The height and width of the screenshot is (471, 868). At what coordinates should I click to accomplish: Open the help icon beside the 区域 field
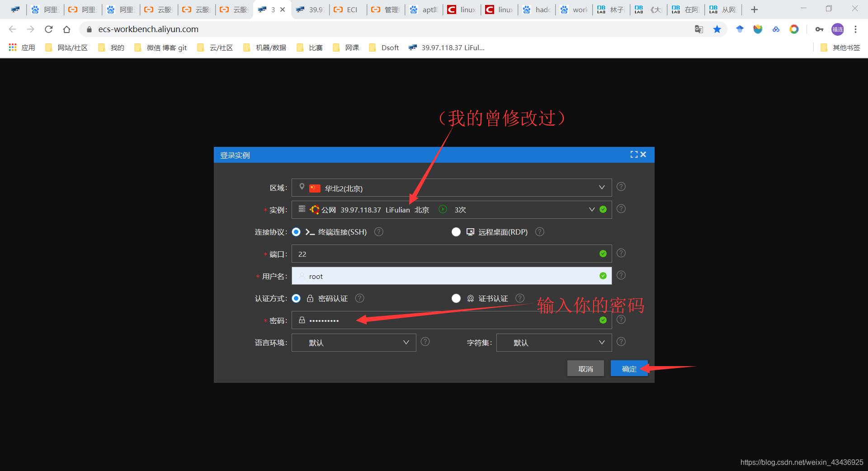pos(621,187)
